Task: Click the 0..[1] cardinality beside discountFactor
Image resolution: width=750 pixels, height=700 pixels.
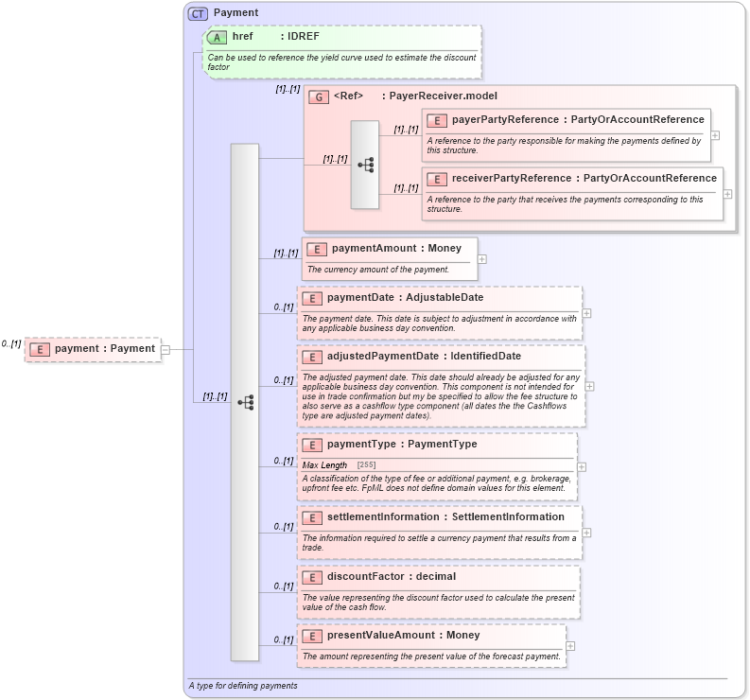Action: [284, 586]
